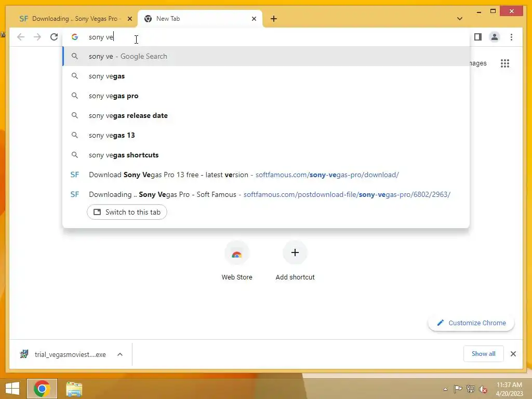Open File Explorer from taskbar

tap(74, 389)
